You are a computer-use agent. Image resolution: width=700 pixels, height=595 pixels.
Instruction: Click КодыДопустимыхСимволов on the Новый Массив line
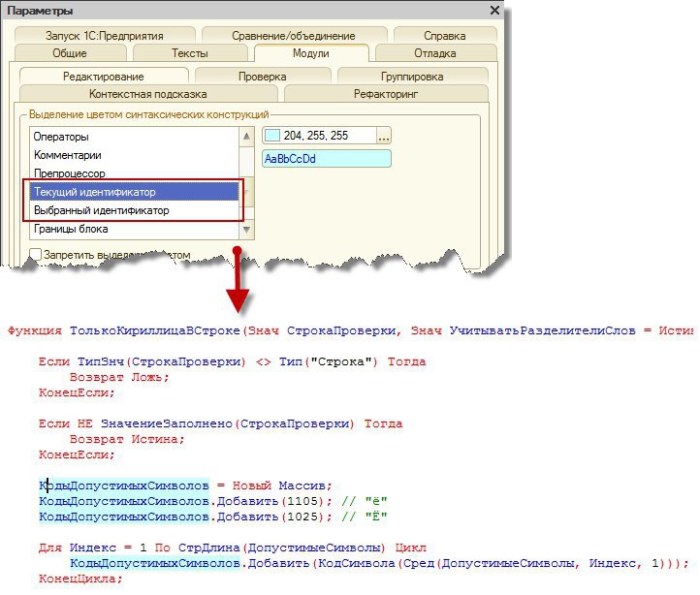124,485
